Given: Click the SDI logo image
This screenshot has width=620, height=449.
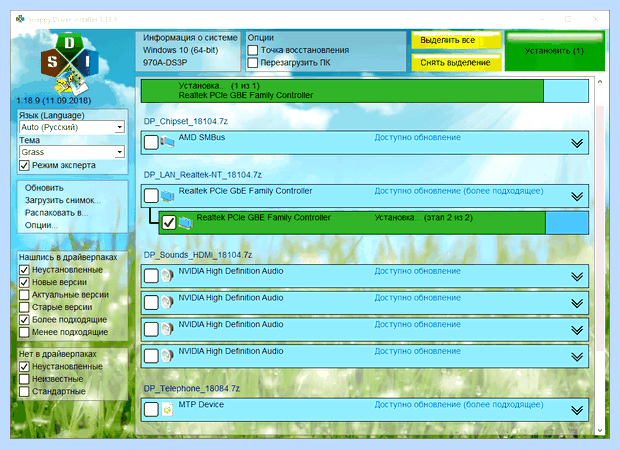Looking at the screenshot, I should point(70,63).
